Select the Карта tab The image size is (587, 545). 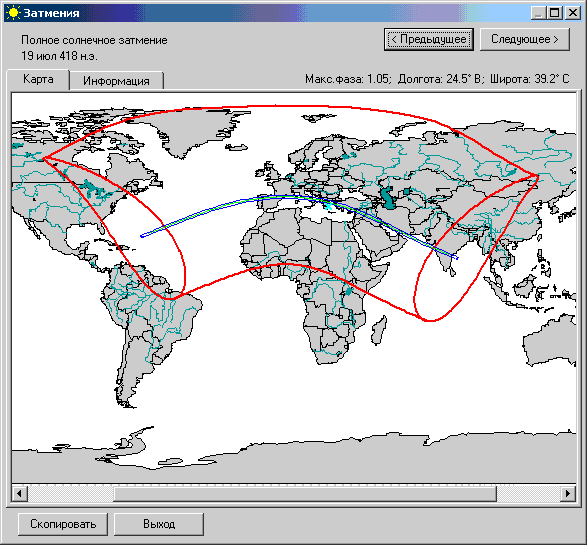[x=38, y=79]
